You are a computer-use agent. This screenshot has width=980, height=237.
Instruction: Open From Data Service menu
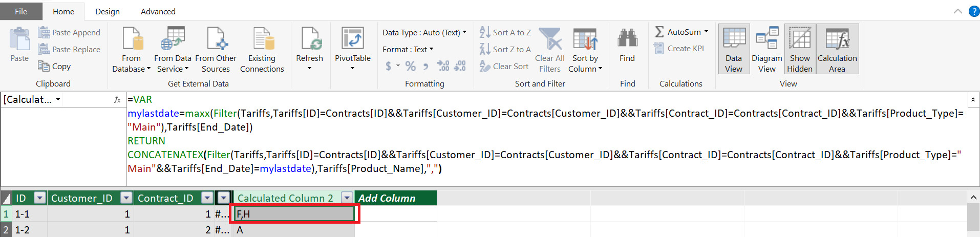[x=173, y=50]
